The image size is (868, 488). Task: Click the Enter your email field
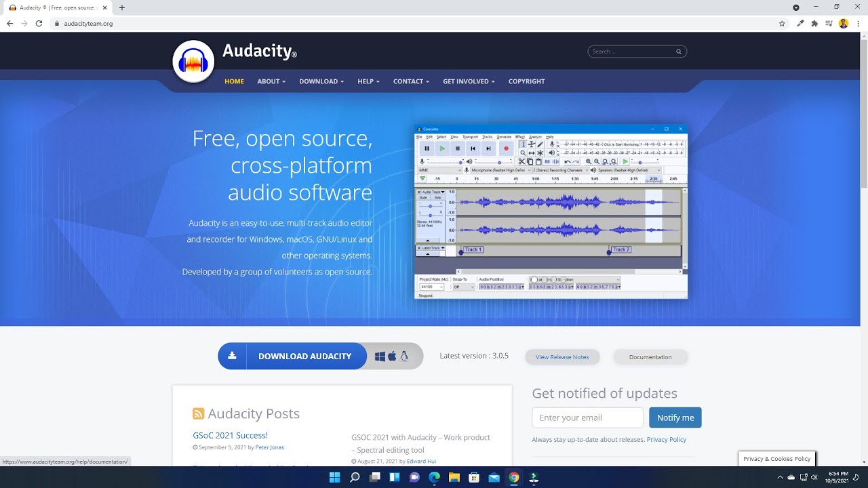click(587, 418)
